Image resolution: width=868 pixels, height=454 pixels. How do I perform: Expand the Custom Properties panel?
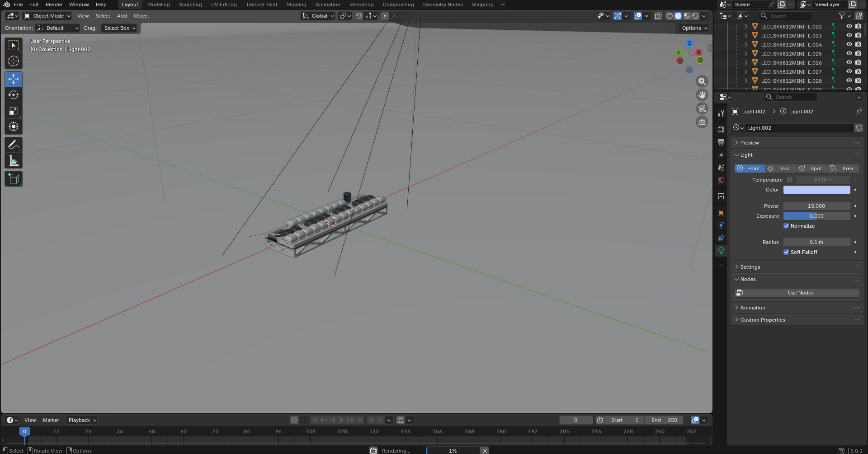[762, 320]
